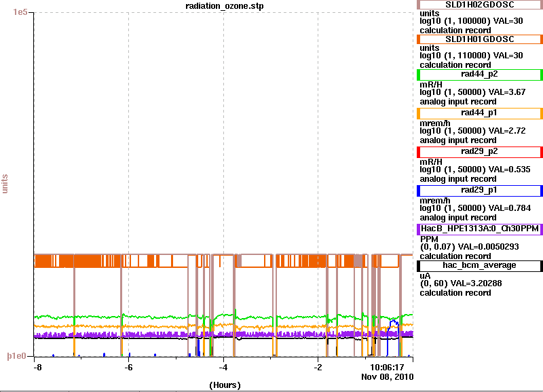Choose the HacB_HPE1313A:0_Ch30PPM legend button

480,229
